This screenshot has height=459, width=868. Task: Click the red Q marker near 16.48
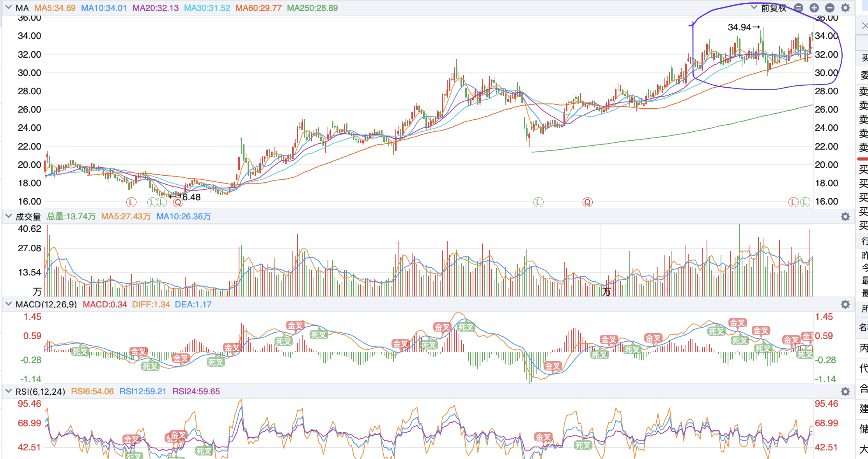178,202
